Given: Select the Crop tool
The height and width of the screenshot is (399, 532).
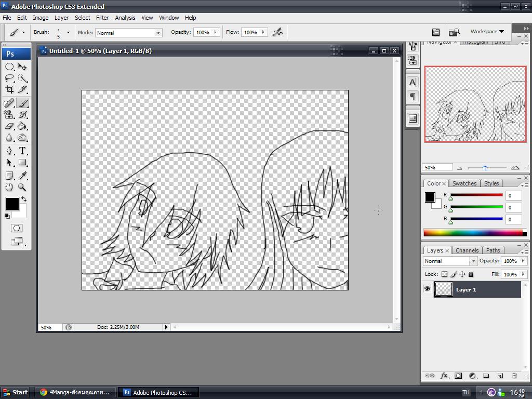Looking at the screenshot, I should [x=9, y=89].
